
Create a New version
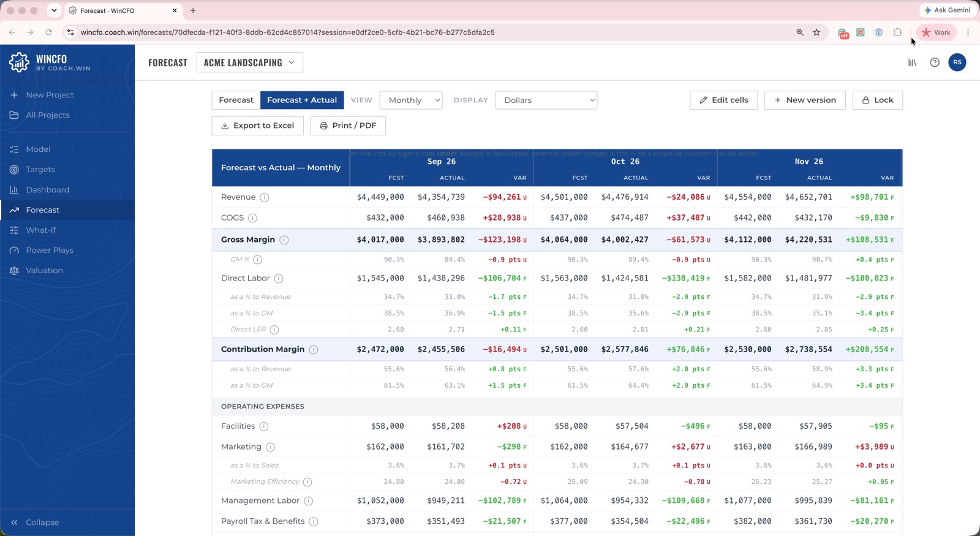(x=805, y=100)
